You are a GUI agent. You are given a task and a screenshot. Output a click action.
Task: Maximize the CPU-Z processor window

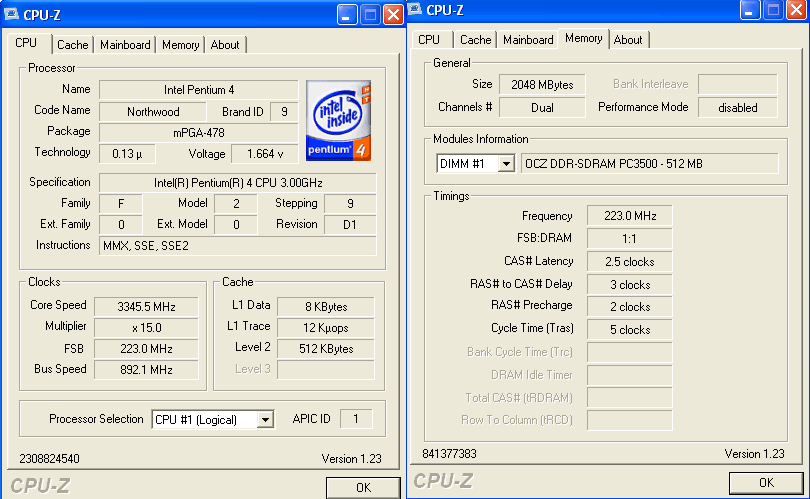(x=370, y=14)
